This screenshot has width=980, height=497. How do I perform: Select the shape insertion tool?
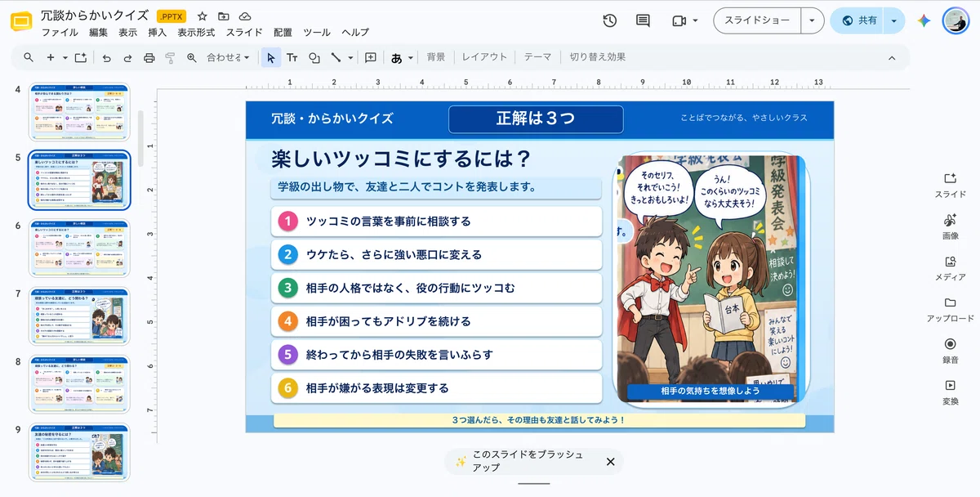[314, 57]
